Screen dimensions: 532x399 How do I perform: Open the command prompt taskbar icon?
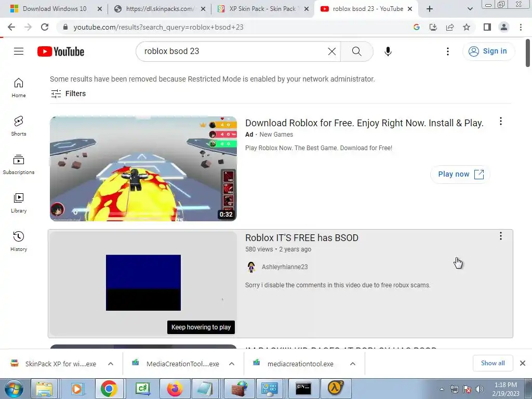pyautogui.click(x=303, y=389)
